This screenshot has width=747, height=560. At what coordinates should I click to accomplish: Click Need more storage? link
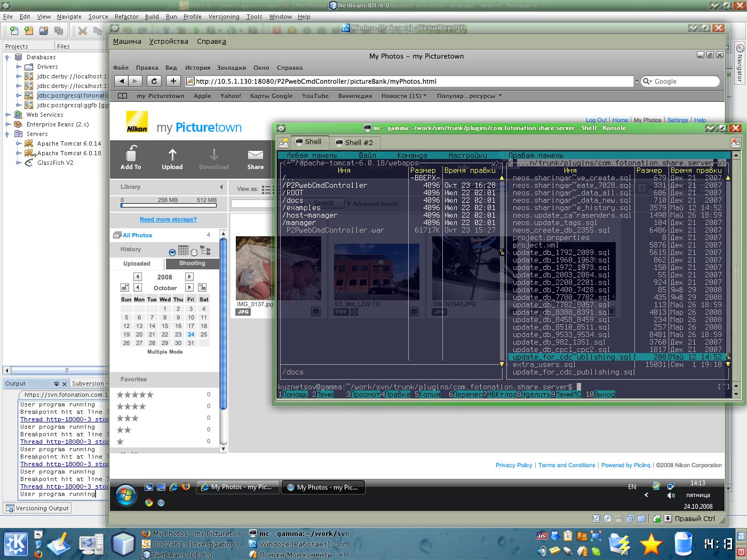[168, 219]
